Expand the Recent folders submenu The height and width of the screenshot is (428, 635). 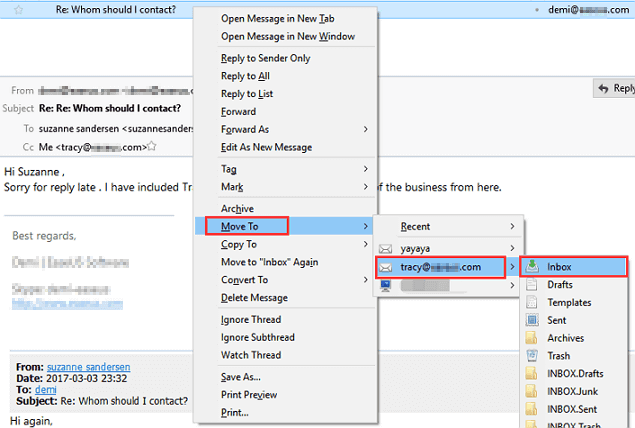point(445,227)
